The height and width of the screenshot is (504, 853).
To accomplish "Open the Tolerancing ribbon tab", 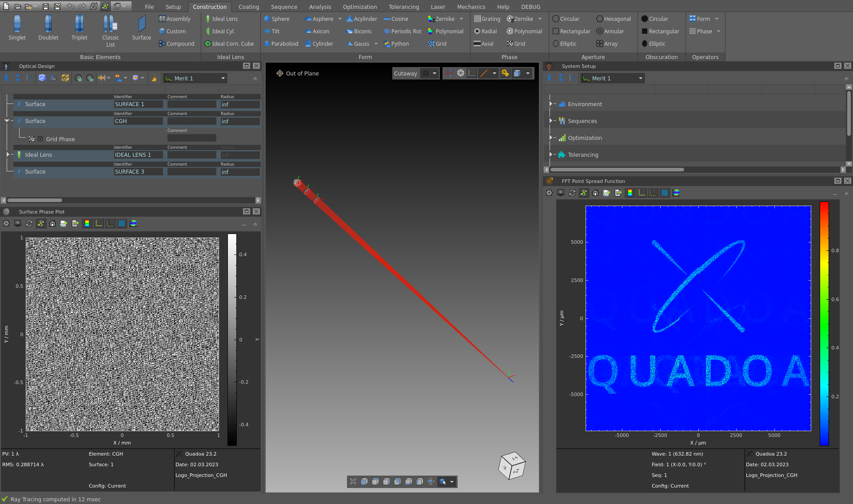I will [403, 7].
